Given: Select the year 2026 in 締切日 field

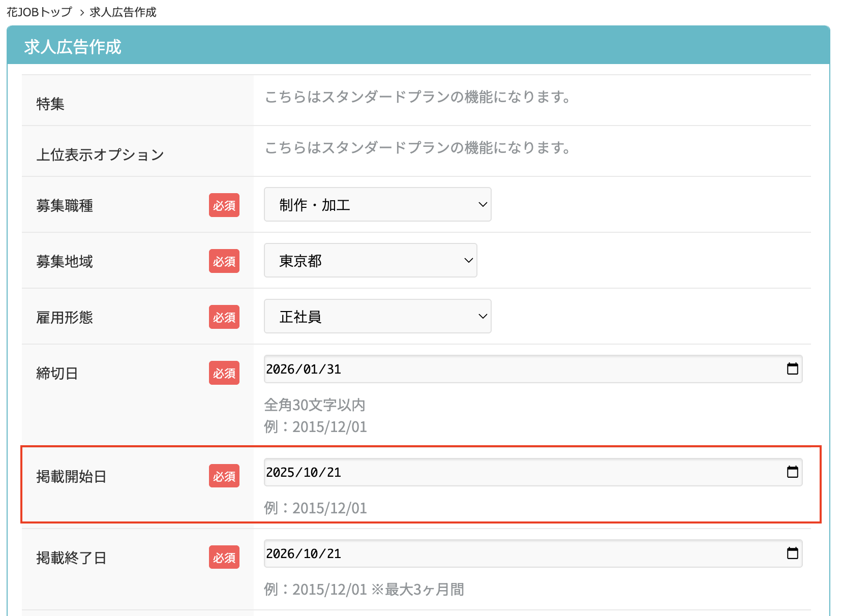Looking at the screenshot, I should click(x=280, y=369).
